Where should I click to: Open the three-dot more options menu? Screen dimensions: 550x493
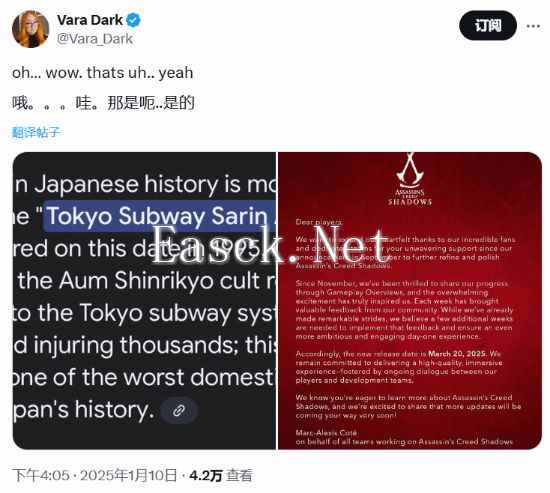533,26
